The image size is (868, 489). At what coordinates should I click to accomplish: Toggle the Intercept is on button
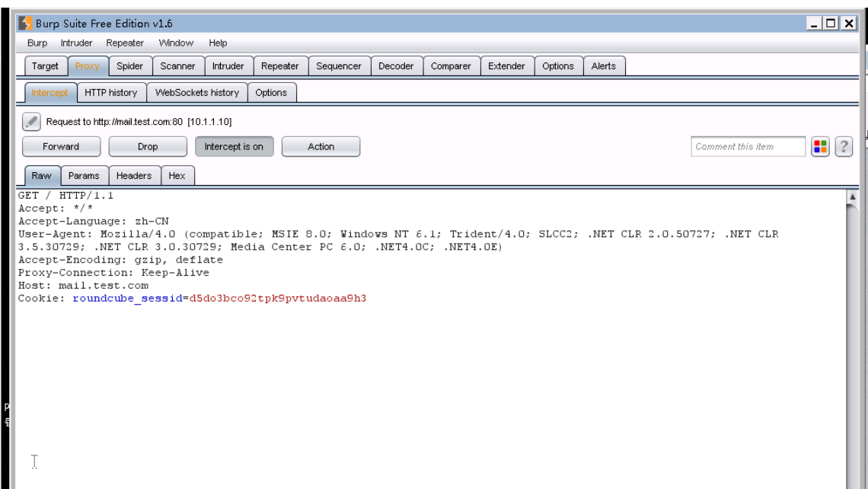coord(234,147)
